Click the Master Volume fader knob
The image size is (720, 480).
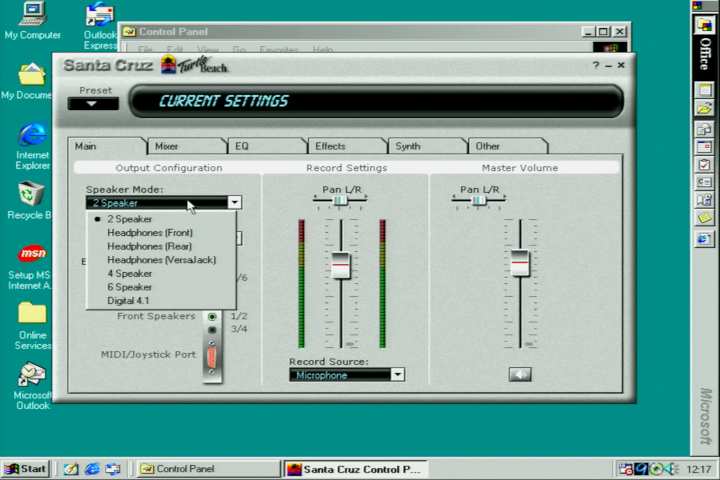pyautogui.click(x=520, y=263)
